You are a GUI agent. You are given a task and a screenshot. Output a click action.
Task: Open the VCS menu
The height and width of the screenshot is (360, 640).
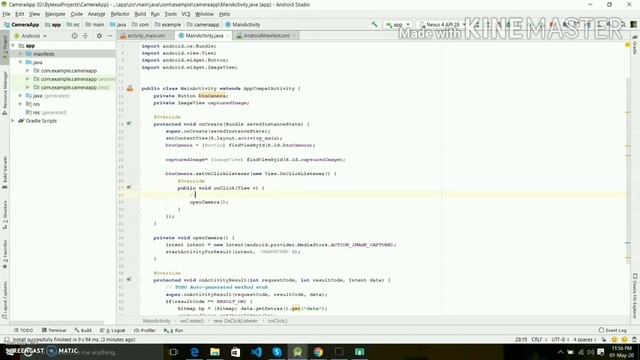click(186, 14)
